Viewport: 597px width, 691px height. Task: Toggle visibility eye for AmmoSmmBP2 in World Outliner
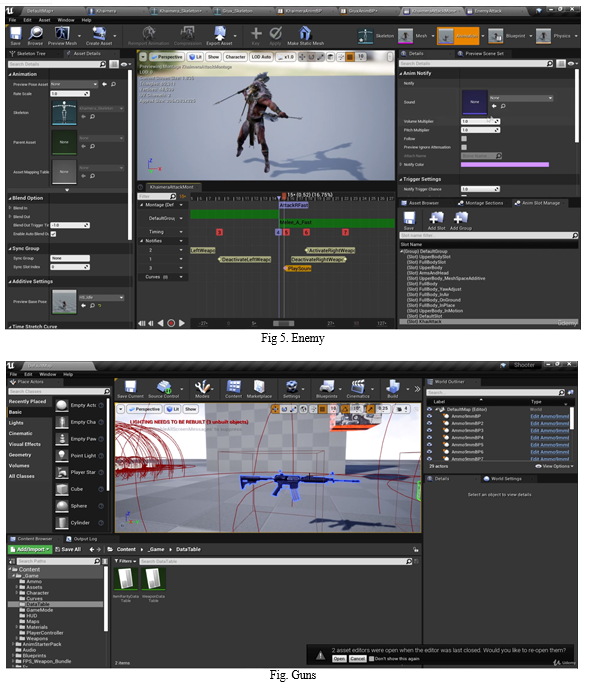pos(429,423)
